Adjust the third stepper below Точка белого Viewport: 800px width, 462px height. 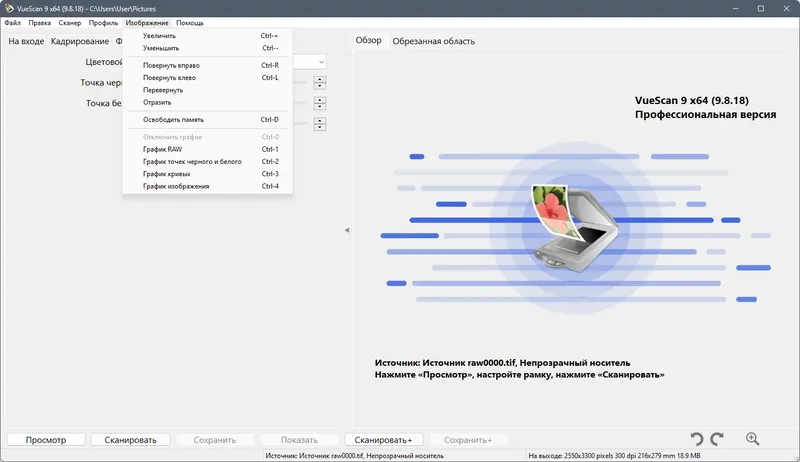click(x=320, y=123)
